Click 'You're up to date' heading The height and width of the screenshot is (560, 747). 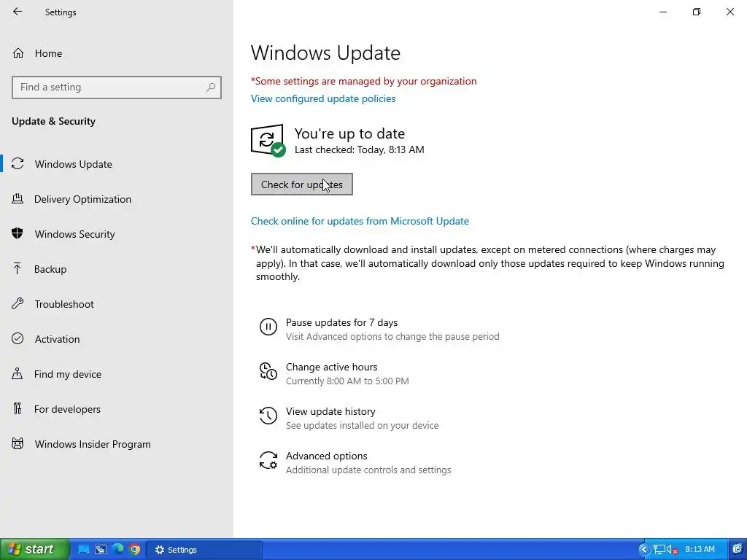pos(349,133)
